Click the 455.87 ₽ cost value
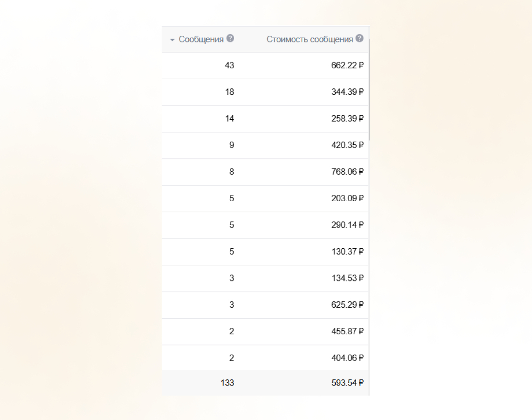The image size is (532, 420). (347, 332)
